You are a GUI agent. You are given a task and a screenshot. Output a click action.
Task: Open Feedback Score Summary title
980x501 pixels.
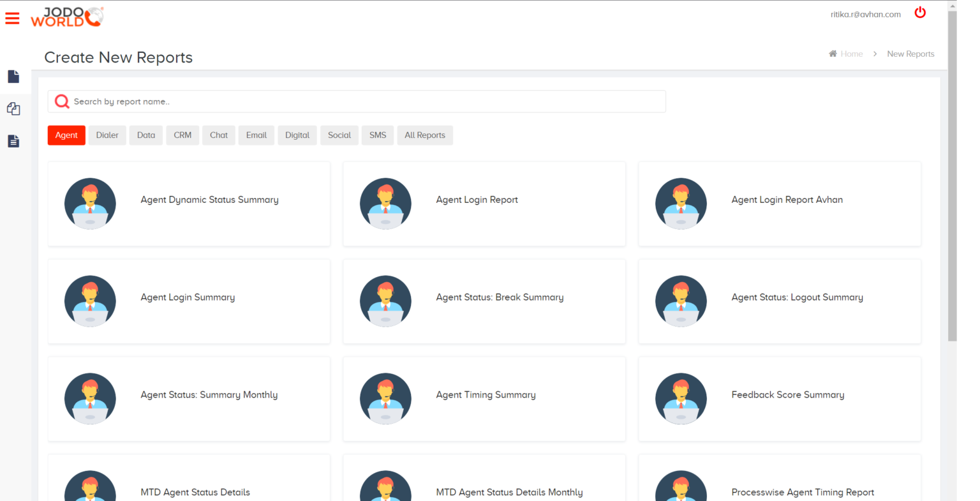click(787, 395)
